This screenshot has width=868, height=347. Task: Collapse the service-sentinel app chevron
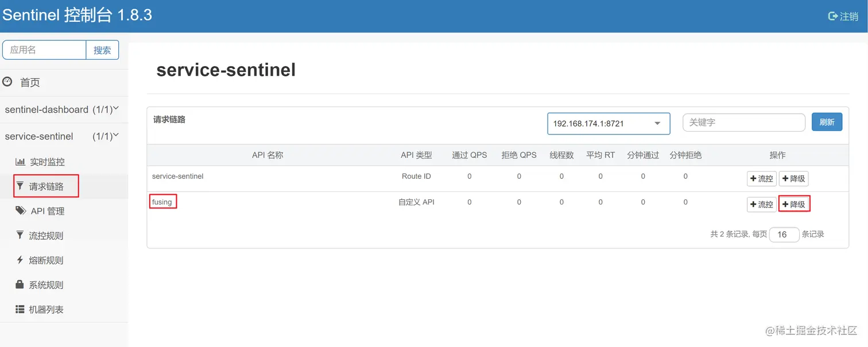click(116, 135)
